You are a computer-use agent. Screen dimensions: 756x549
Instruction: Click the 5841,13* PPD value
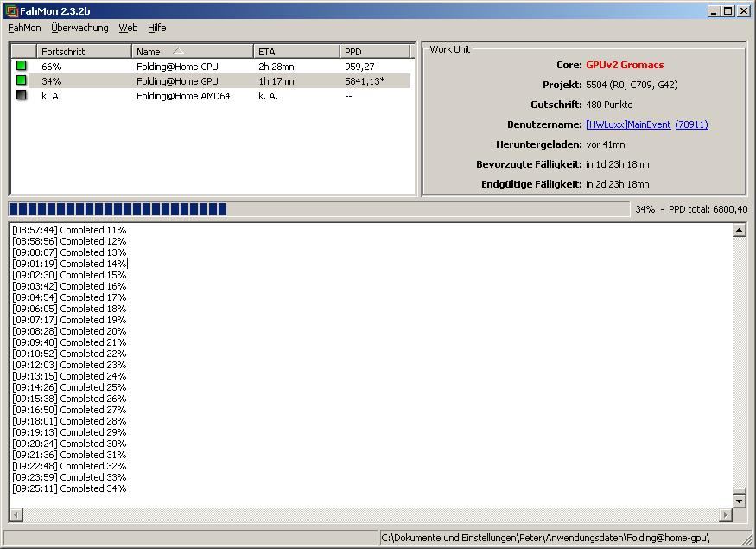coord(365,81)
